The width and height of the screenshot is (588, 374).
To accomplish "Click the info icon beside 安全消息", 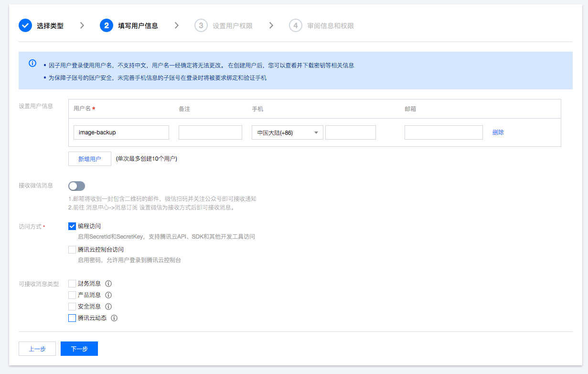I will (x=108, y=307).
